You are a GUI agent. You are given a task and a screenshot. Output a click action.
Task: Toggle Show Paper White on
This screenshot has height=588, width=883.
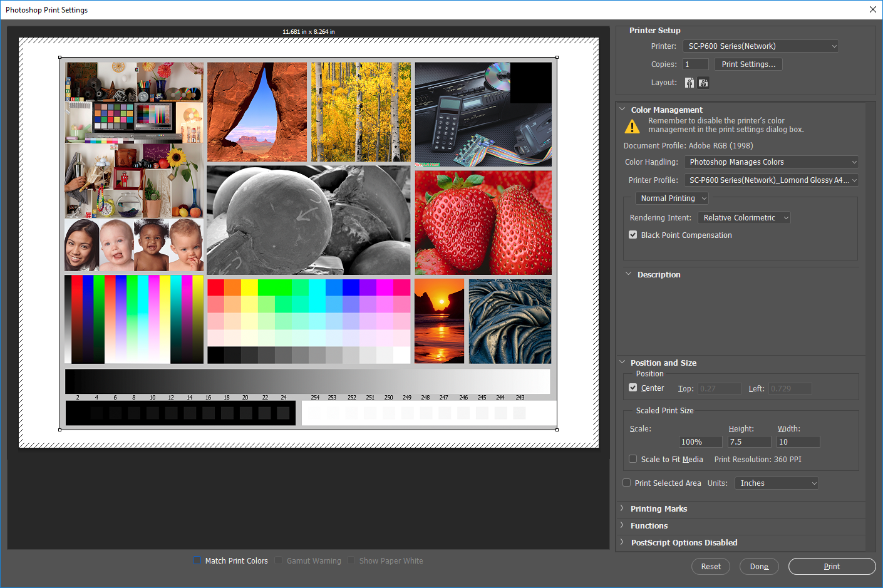(351, 560)
